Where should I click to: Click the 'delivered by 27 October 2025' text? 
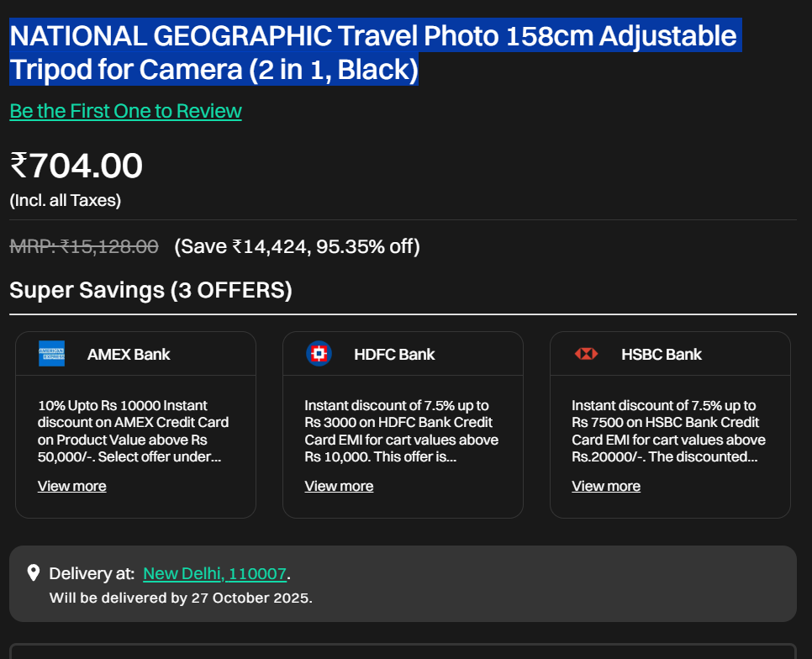[181, 598]
